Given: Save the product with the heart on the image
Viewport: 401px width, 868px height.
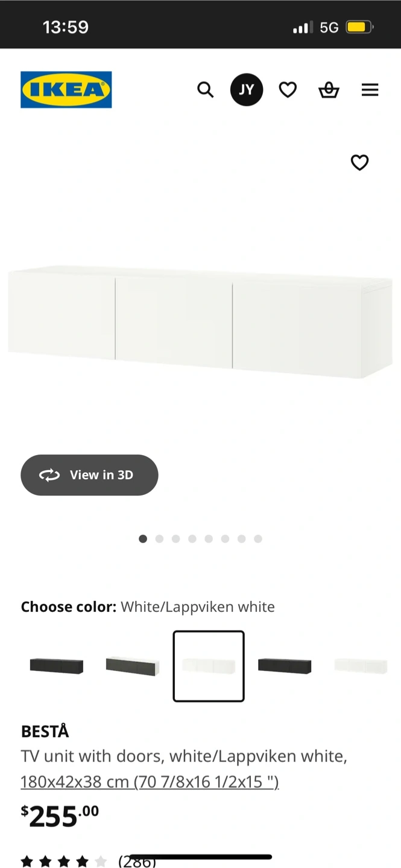Looking at the screenshot, I should [x=359, y=162].
